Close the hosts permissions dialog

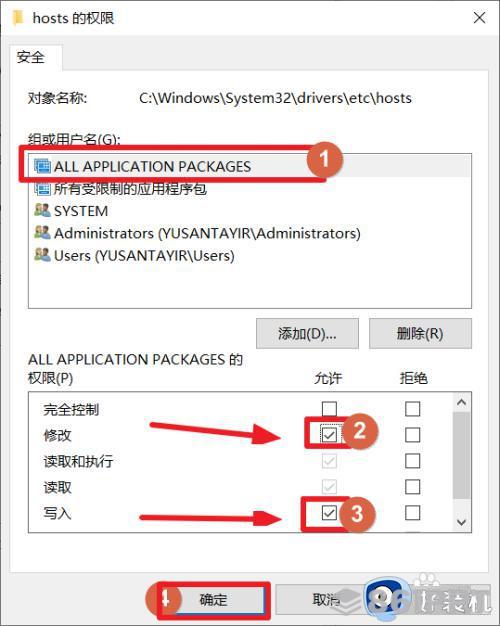479,18
